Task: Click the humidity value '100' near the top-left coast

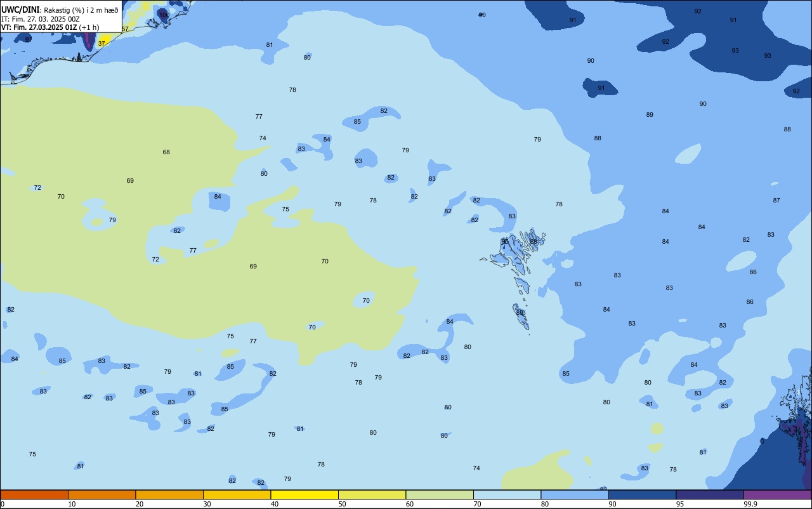Action: [x=164, y=15]
